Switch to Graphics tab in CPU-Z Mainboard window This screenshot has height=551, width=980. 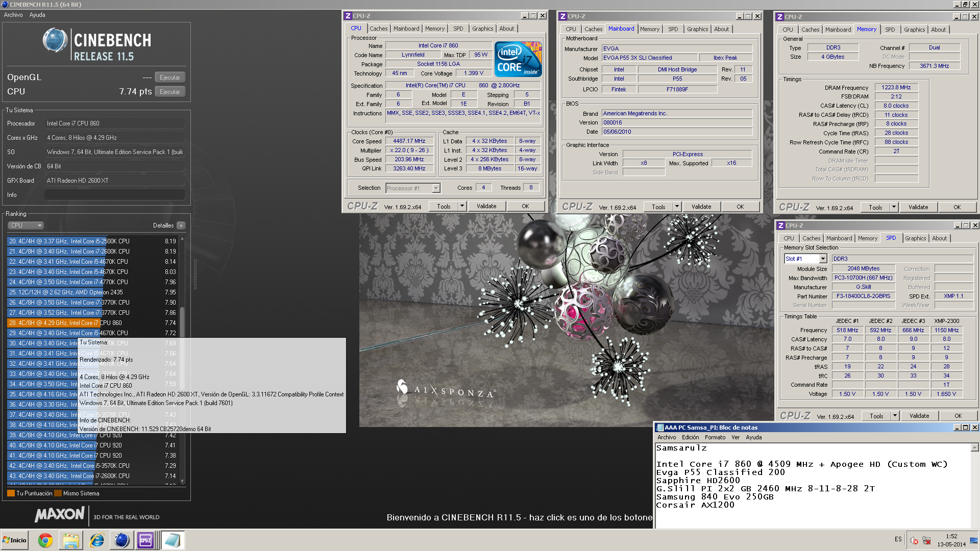coord(697,29)
